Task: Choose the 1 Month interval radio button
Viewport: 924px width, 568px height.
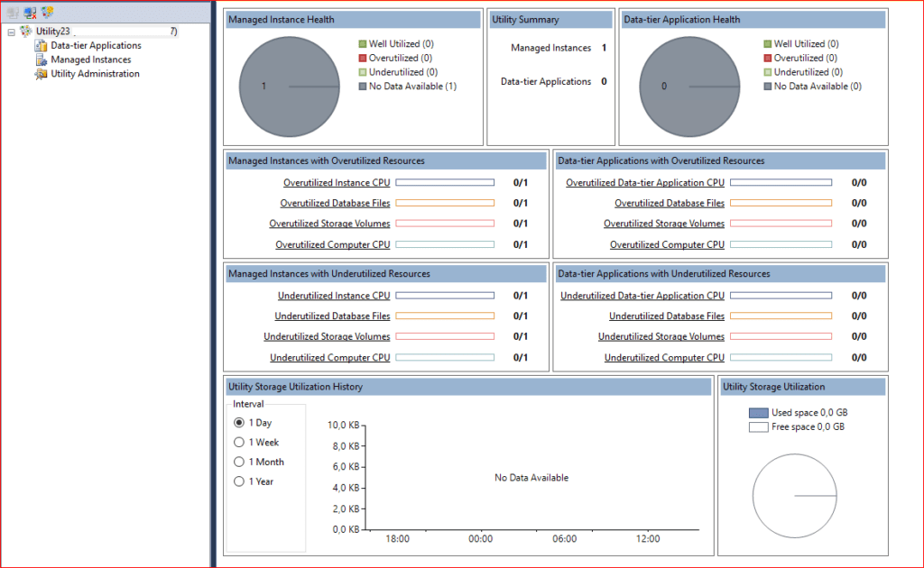Action: coord(239,463)
